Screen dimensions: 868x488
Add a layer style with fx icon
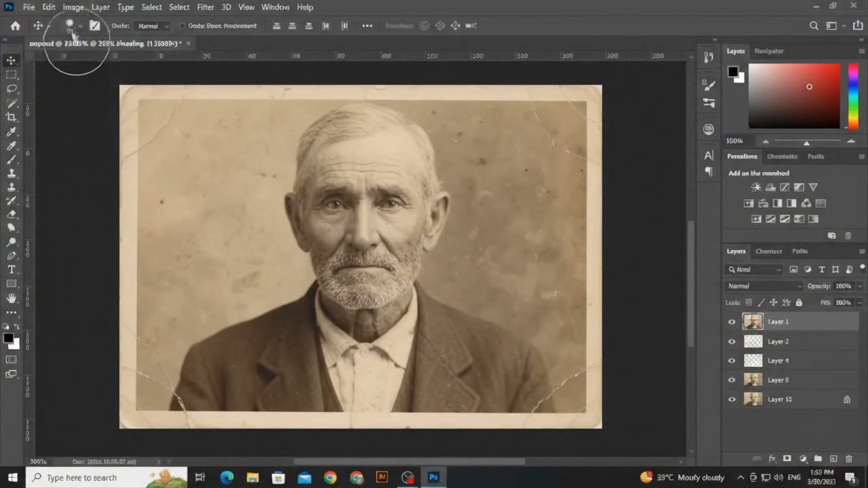pos(772,459)
